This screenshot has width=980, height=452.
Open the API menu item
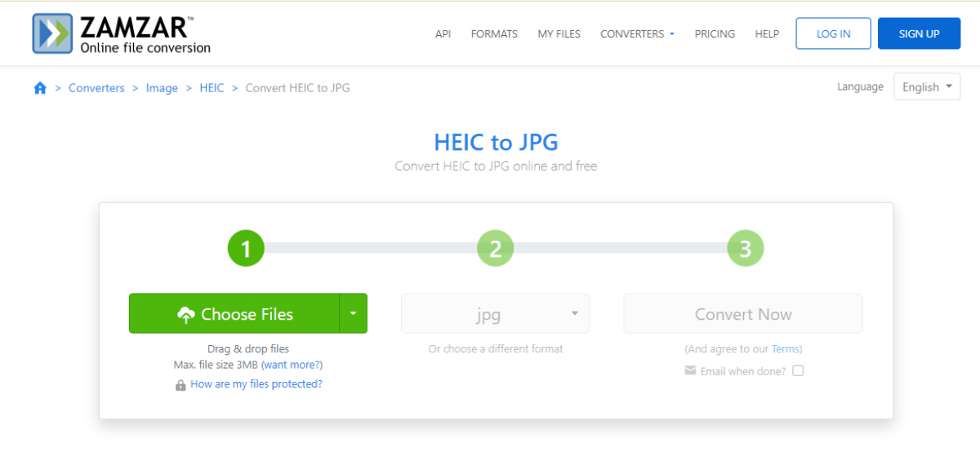(x=443, y=33)
